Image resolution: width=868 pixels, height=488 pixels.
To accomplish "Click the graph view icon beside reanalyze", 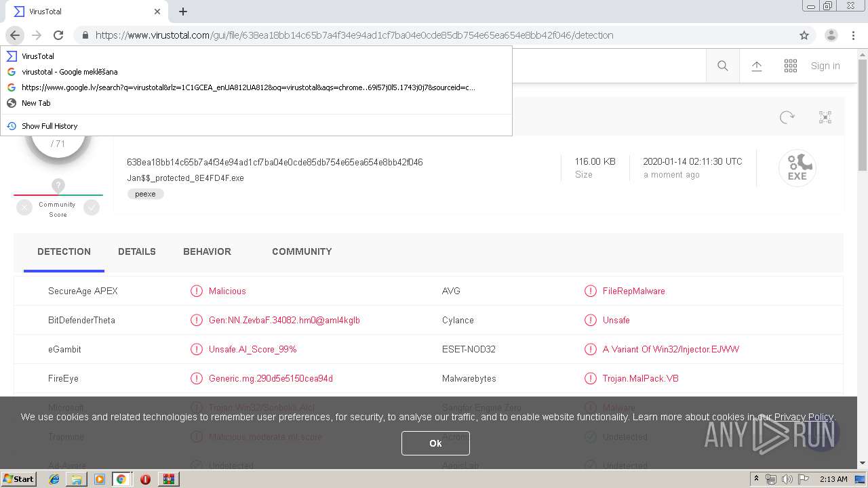I will (x=825, y=117).
